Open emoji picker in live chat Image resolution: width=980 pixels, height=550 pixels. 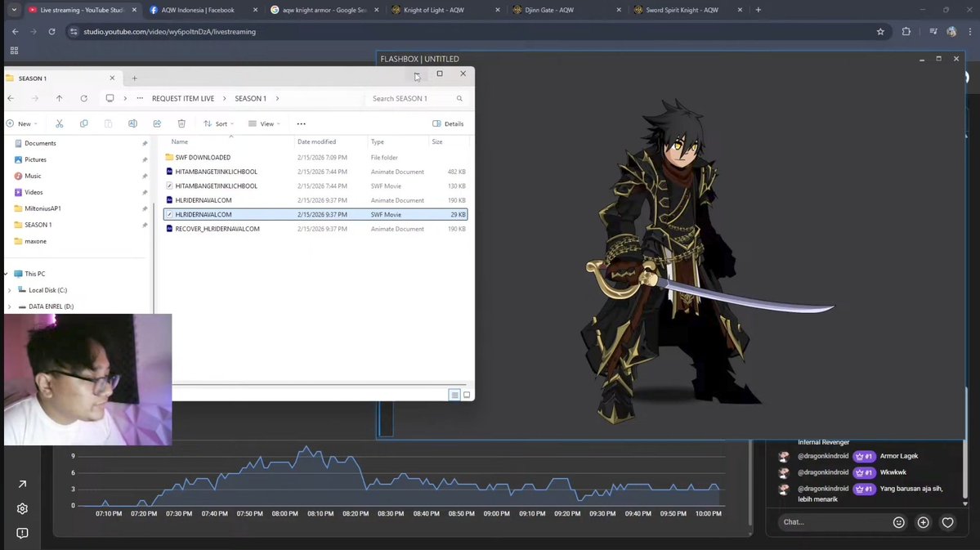click(899, 522)
